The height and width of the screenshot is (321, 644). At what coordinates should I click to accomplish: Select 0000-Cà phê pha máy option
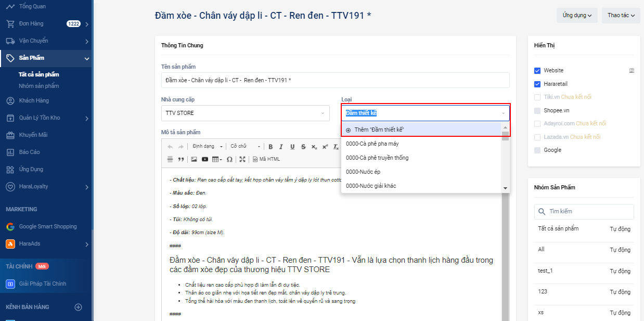tap(421, 144)
